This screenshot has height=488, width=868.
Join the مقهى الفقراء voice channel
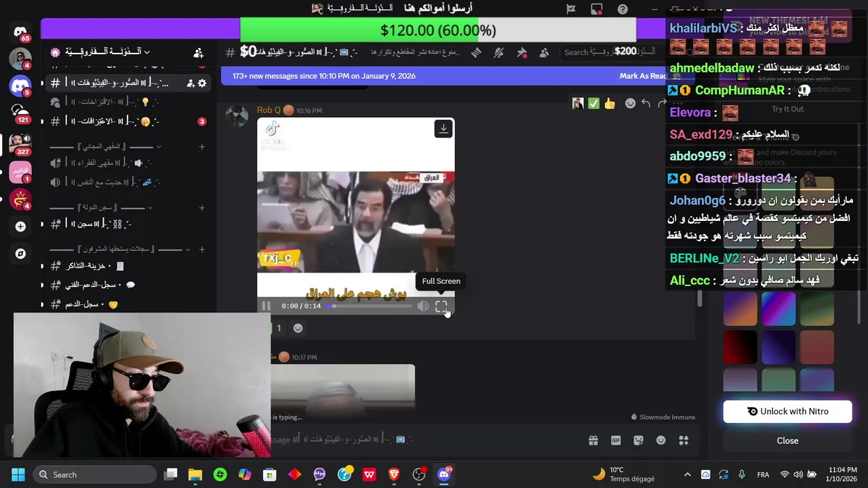click(127, 163)
